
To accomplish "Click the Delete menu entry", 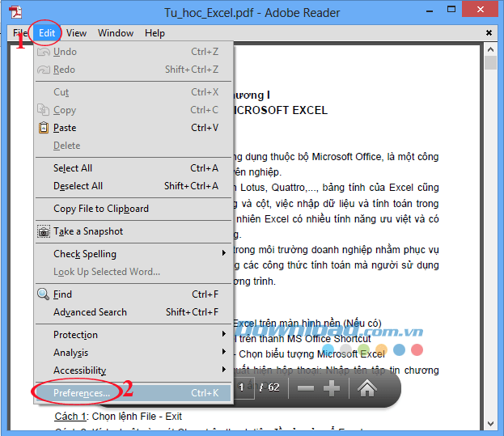I will pos(133,146).
